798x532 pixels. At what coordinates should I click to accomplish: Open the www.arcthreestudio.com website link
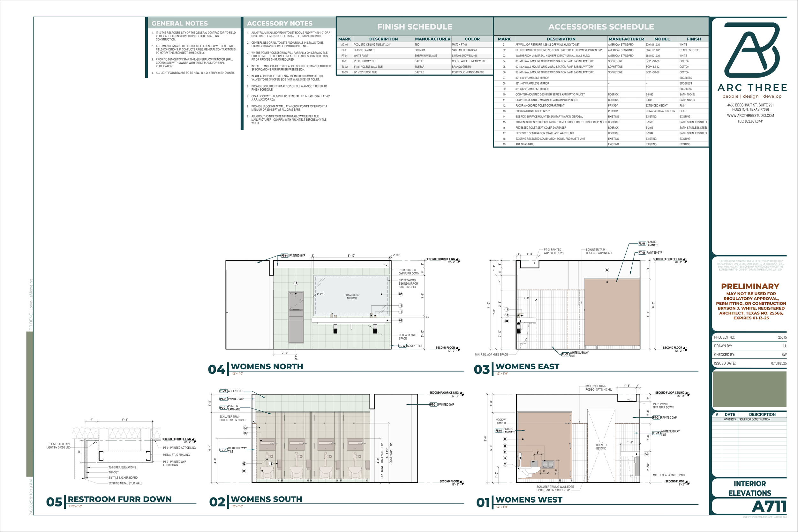[750, 115]
